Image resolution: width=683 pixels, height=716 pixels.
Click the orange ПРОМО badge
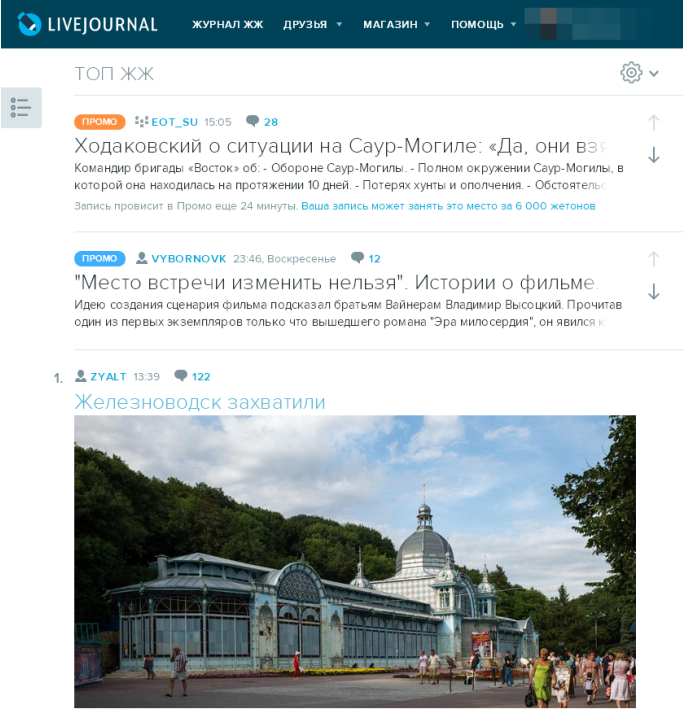click(x=100, y=121)
